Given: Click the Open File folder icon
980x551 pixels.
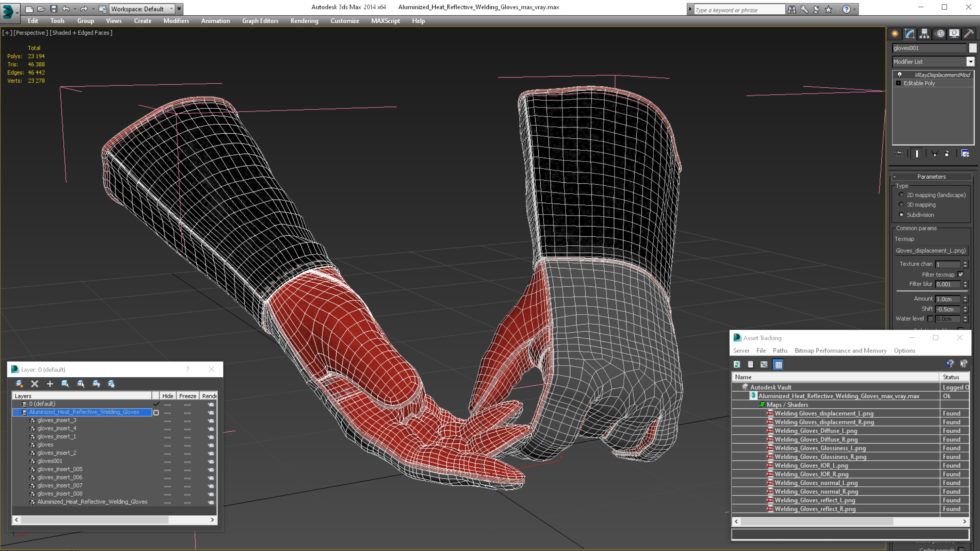Looking at the screenshot, I should click(42, 9).
